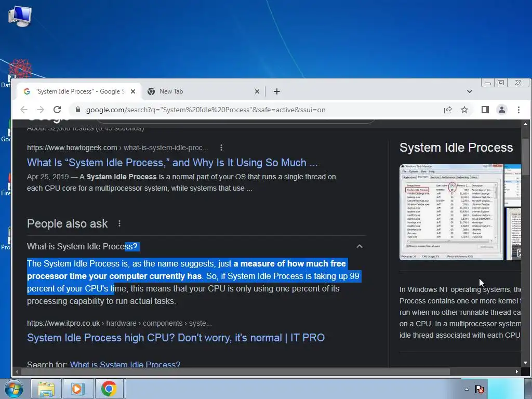Select the Computer desktop icon
This screenshot has height=399, width=532.
(20, 16)
